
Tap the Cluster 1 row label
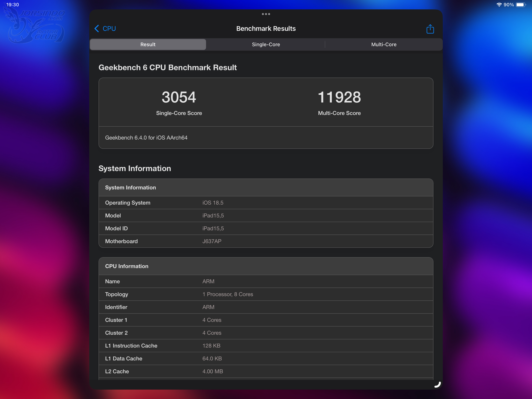[116, 320]
